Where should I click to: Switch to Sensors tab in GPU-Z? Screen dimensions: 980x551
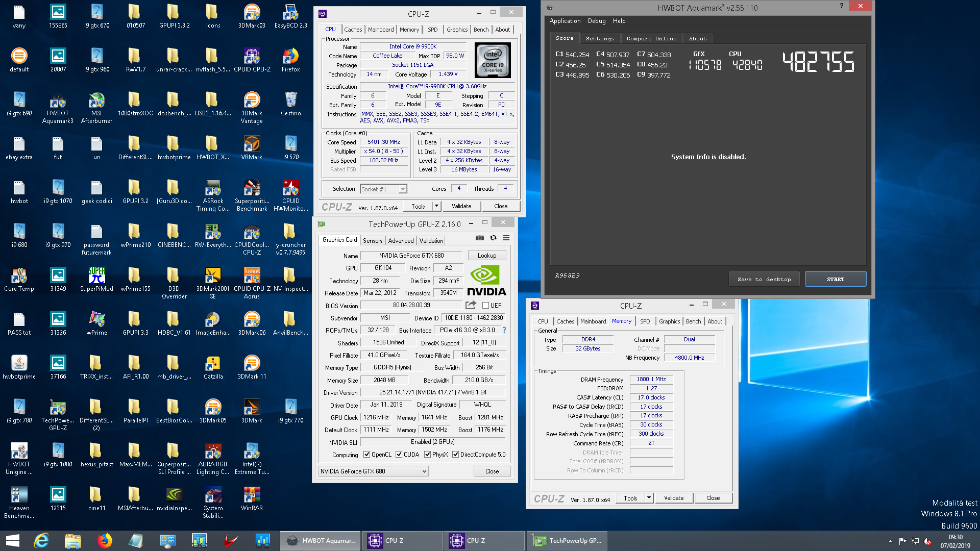click(x=373, y=241)
